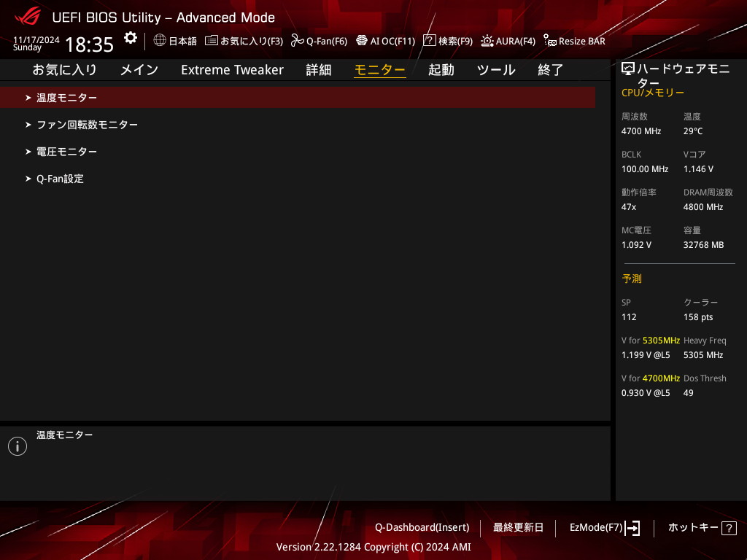Click the 1.146 V Vcore value

[x=698, y=169]
